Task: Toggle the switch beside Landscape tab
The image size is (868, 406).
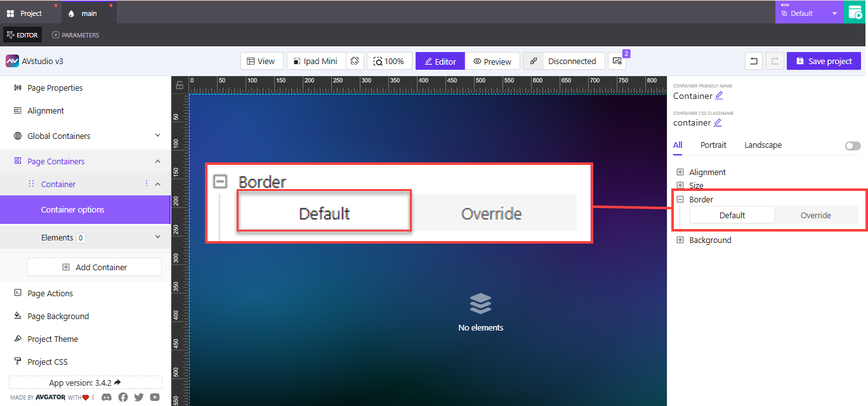Action: click(x=852, y=145)
